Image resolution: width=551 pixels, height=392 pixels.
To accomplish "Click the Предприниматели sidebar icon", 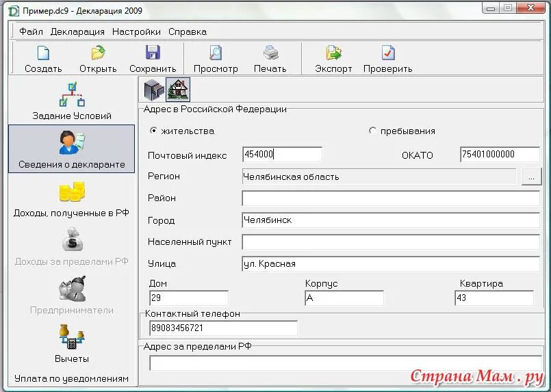I will (73, 289).
